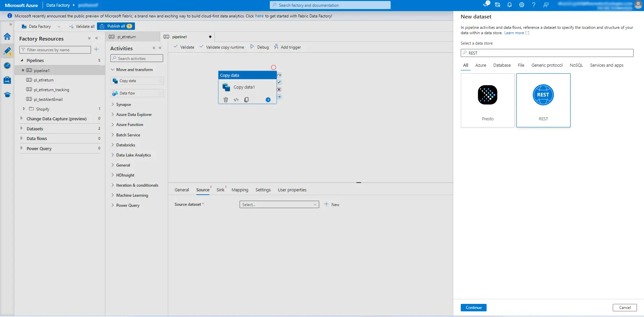Viewport: 644px width, 317px height.
Task: Delete the Copy data1 activity
Action: tap(226, 100)
